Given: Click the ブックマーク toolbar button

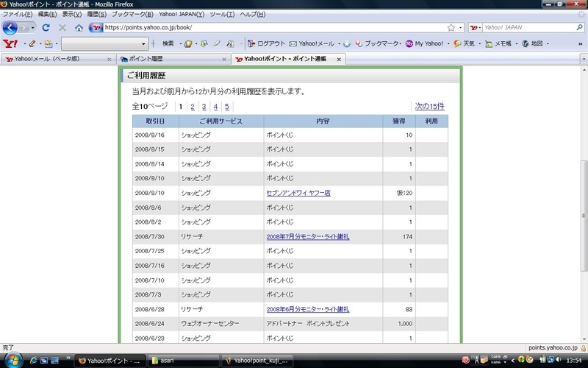Looking at the screenshot, I should coord(377,43).
